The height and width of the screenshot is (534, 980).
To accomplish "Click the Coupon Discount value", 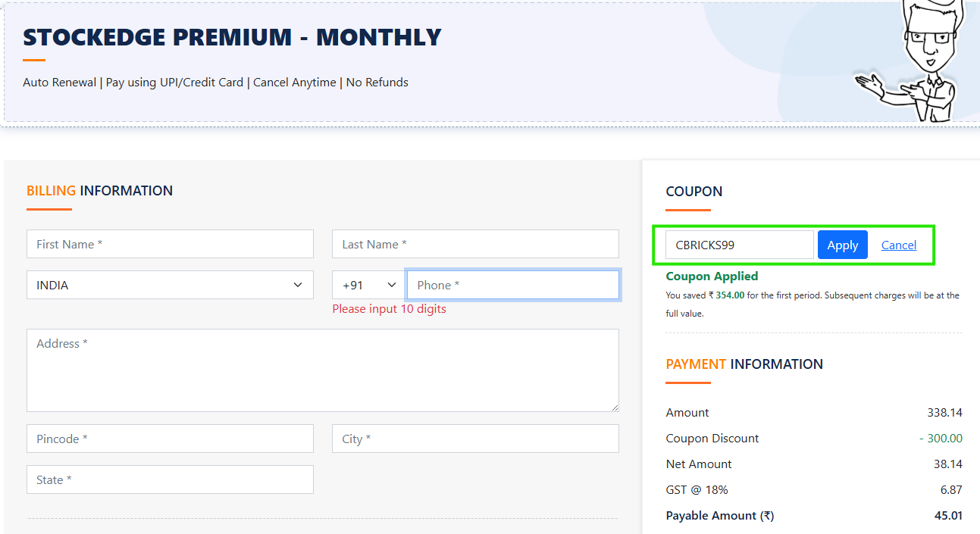I will pos(941,438).
